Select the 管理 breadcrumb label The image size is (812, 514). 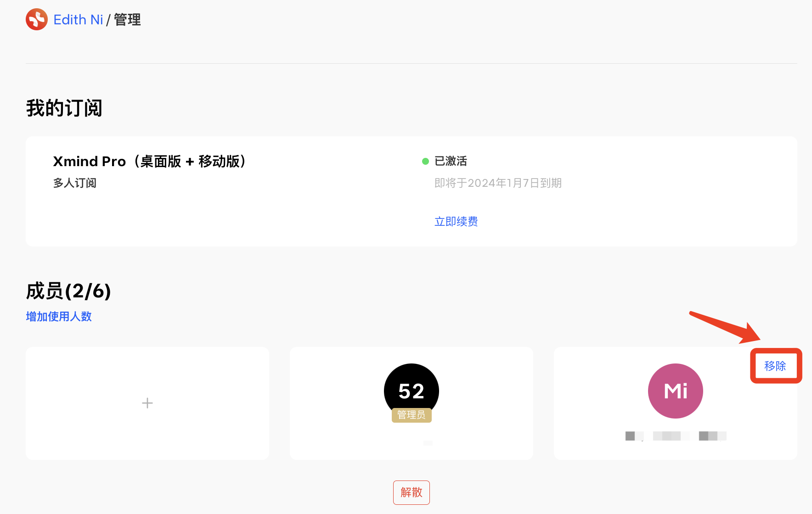[127, 20]
